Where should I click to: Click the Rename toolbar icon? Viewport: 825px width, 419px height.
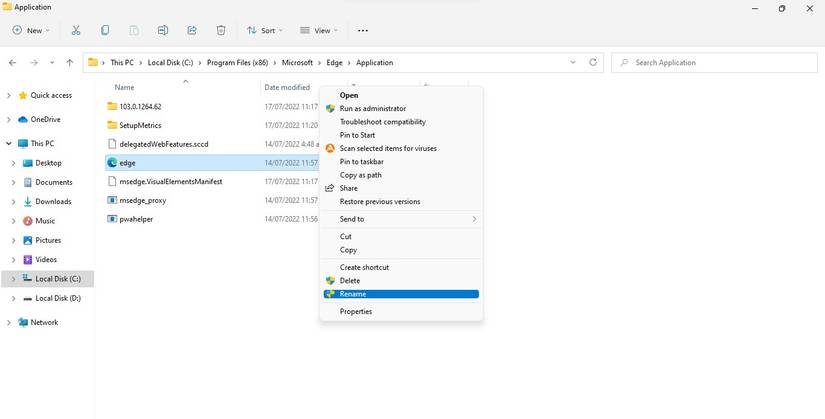[163, 31]
